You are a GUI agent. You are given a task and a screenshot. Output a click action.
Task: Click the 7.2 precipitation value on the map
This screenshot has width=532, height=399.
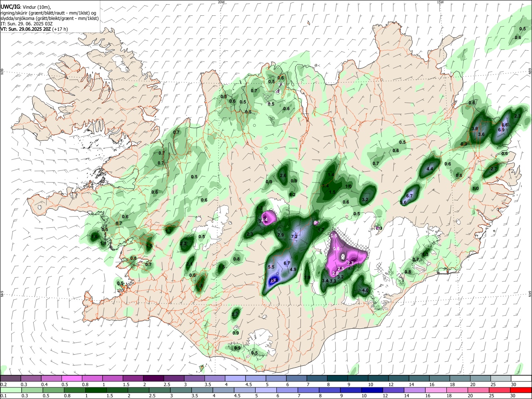[x=294, y=237]
